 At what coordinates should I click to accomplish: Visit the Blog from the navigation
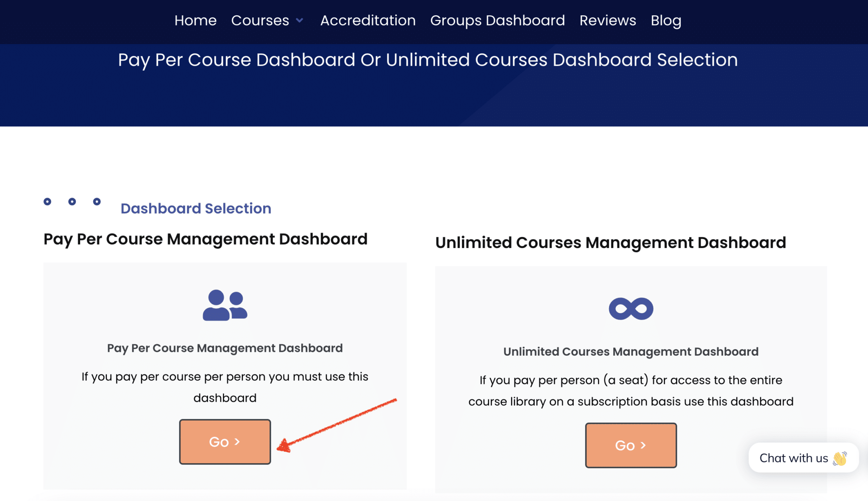[x=665, y=20]
